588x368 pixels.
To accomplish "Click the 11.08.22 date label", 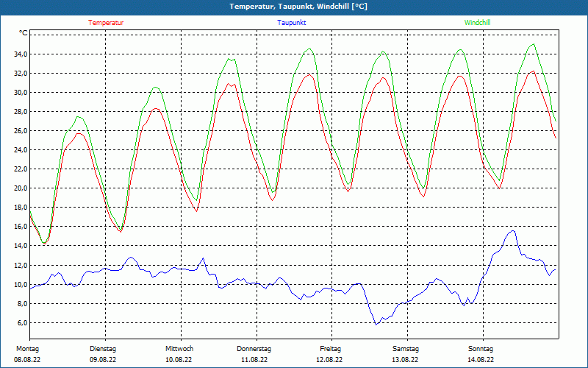I will pyautogui.click(x=254, y=360).
